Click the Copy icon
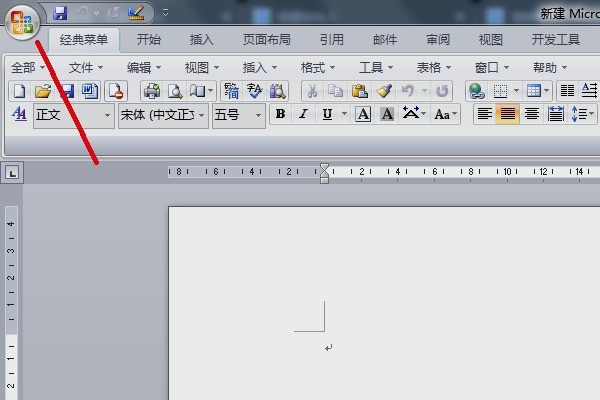Screen dimensions: 600x400 336,91
